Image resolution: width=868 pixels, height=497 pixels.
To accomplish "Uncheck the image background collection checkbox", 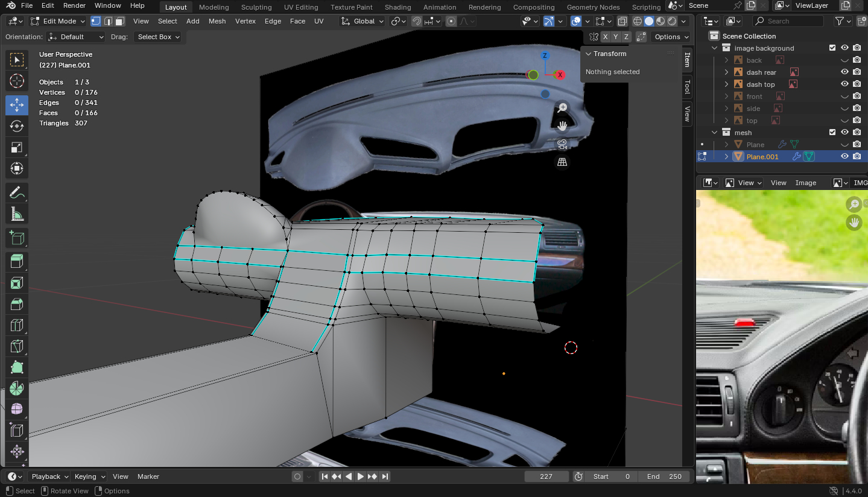I will (832, 48).
